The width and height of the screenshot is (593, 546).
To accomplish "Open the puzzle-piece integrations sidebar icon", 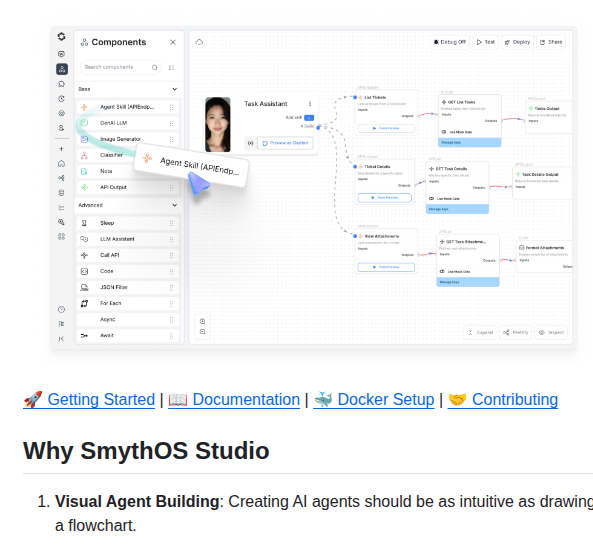I will pos(61,84).
